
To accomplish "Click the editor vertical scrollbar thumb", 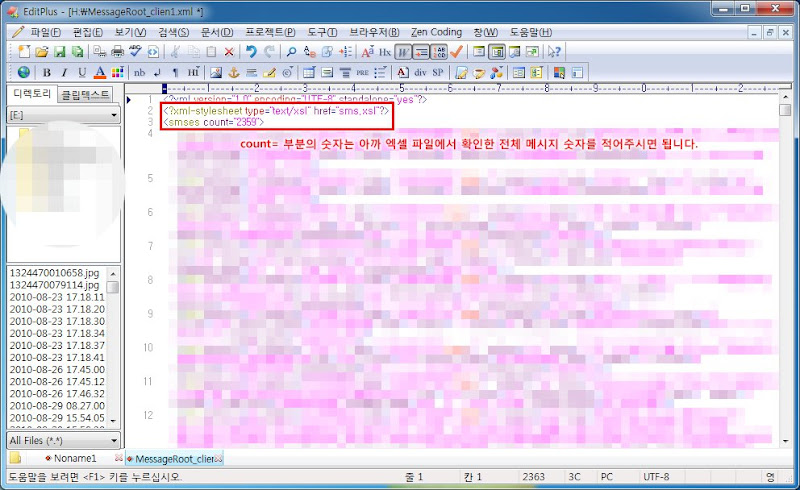I will pos(785,109).
